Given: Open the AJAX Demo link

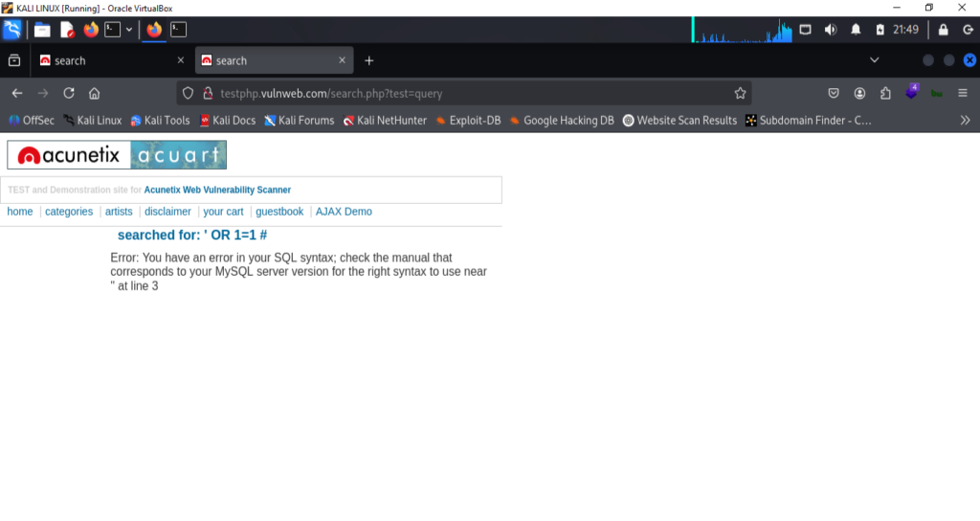Looking at the screenshot, I should 344,212.
